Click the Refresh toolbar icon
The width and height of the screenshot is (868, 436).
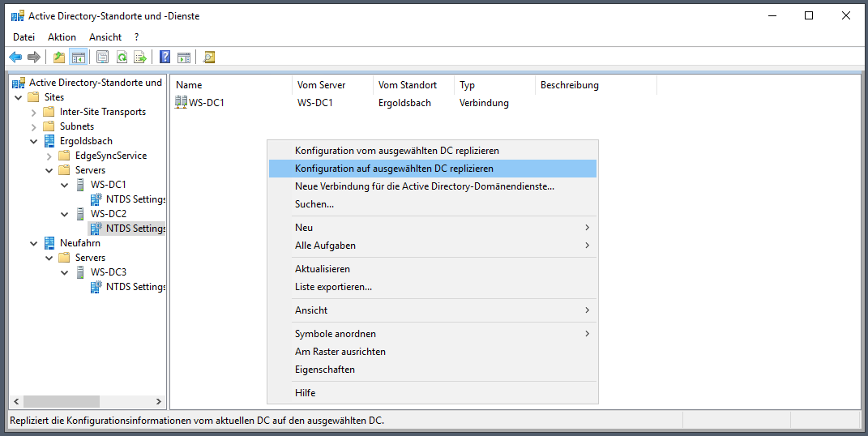(122, 57)
